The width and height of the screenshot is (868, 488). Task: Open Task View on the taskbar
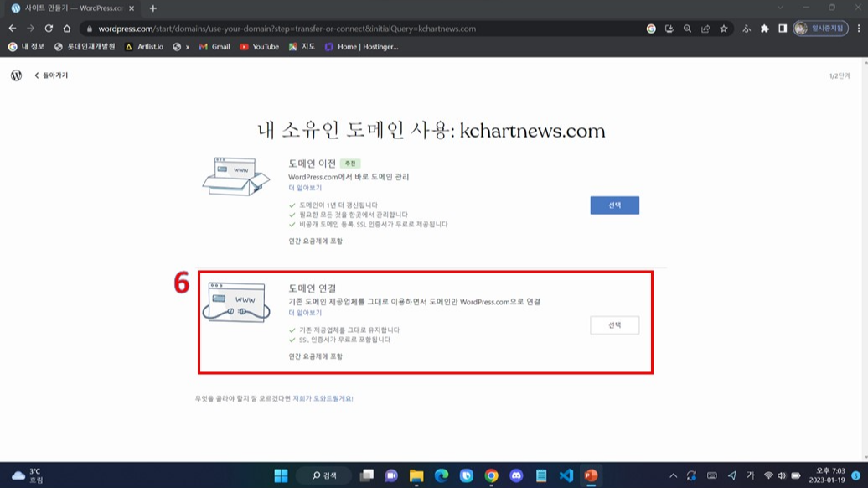coord(366,475)
